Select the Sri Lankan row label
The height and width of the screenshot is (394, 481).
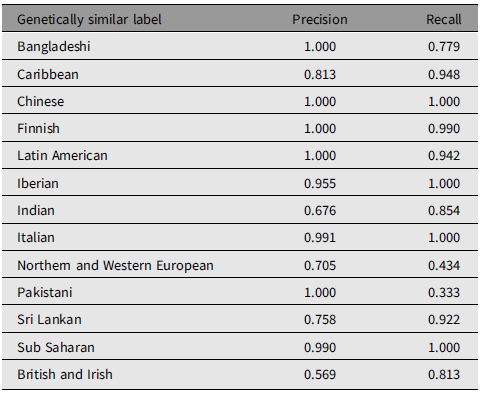point(49,320)
